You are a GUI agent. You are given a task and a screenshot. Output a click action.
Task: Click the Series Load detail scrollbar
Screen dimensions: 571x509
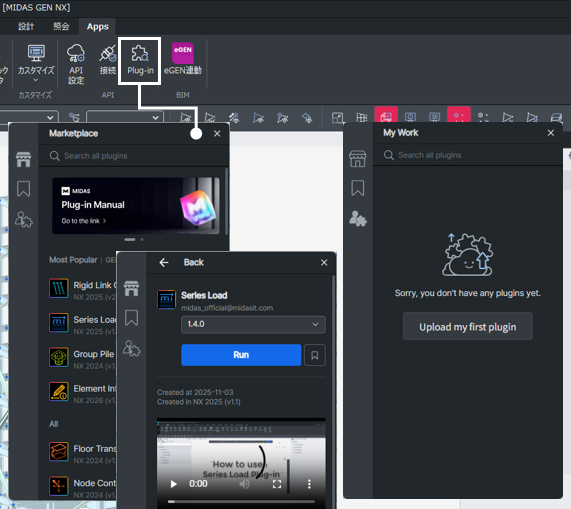(334, 391)
